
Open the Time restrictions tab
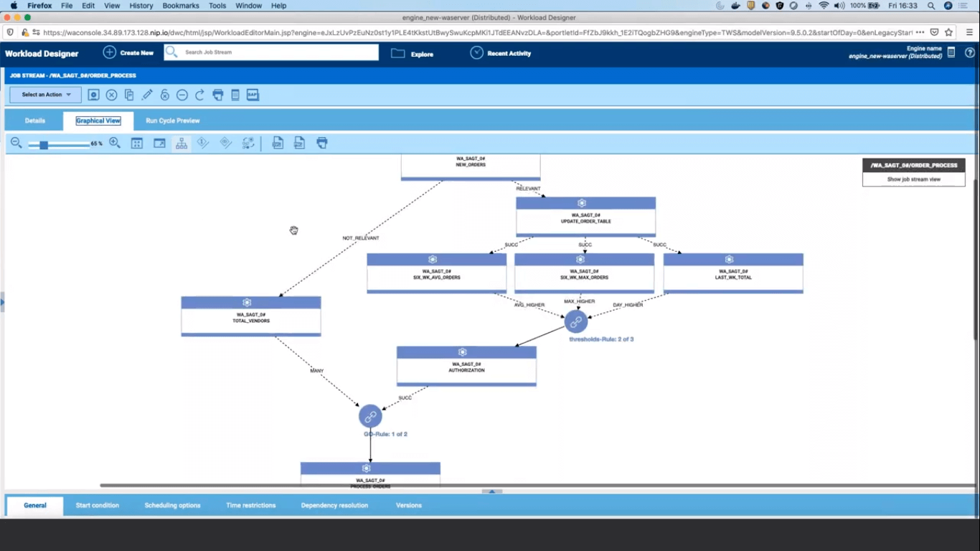pyautogui.click(x=250, y=505)
